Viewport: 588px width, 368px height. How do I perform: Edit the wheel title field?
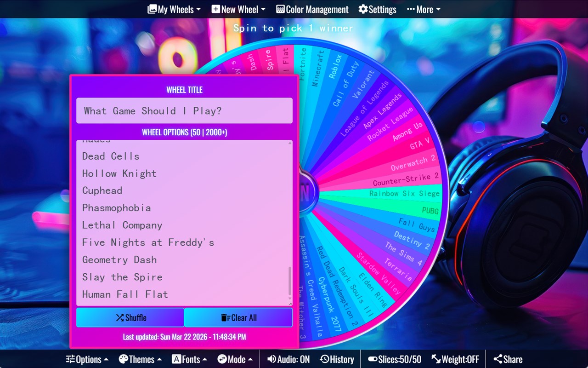[184, 110]
